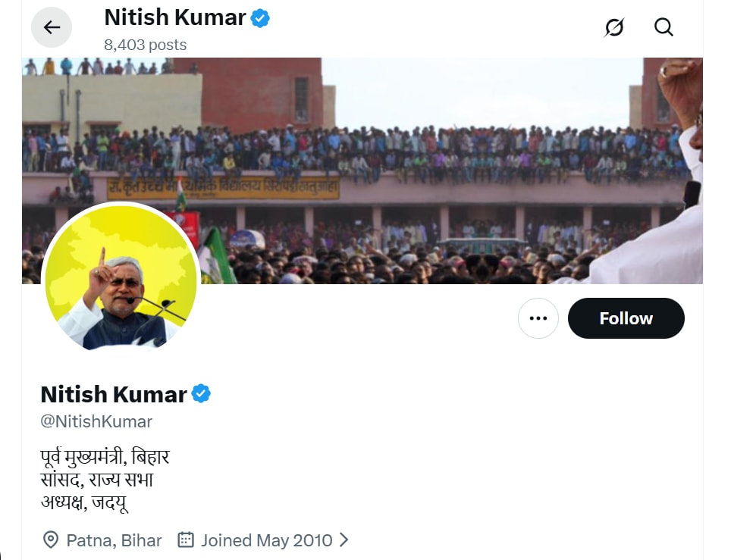The width and height of the screenshot is (731, 560).
Task: Click the Grok slashed-circle icon
Action: 614,27
